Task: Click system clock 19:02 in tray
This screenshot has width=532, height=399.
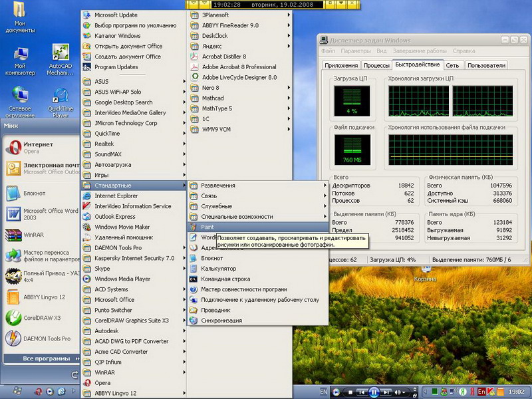Action: [x=517, y=392]
